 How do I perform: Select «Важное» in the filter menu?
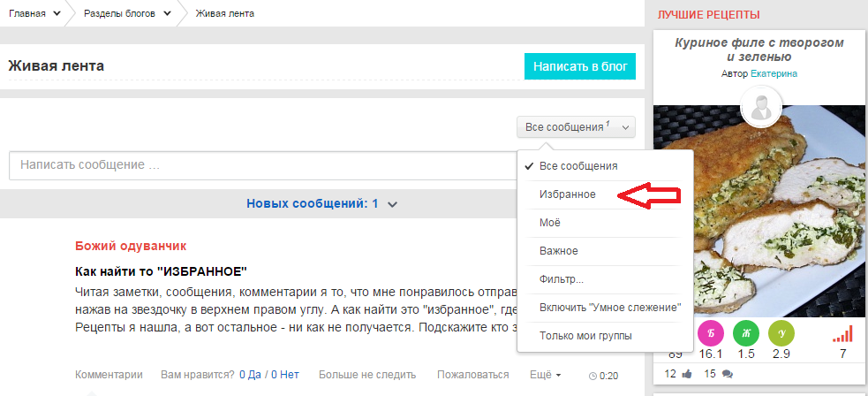click(x=558, y=251)
